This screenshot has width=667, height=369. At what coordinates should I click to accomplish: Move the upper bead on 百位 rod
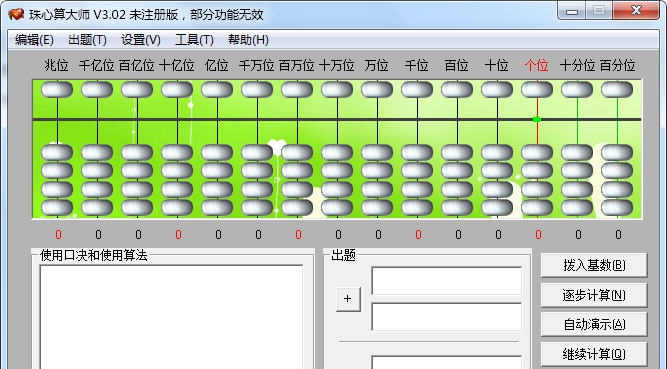click(x=457, y=90)
